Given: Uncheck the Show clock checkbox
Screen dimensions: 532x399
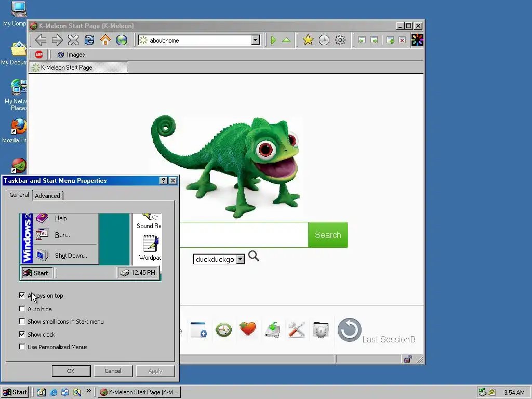Looking at the screenshot, I should pyautogui.click(x=22, y=334).
